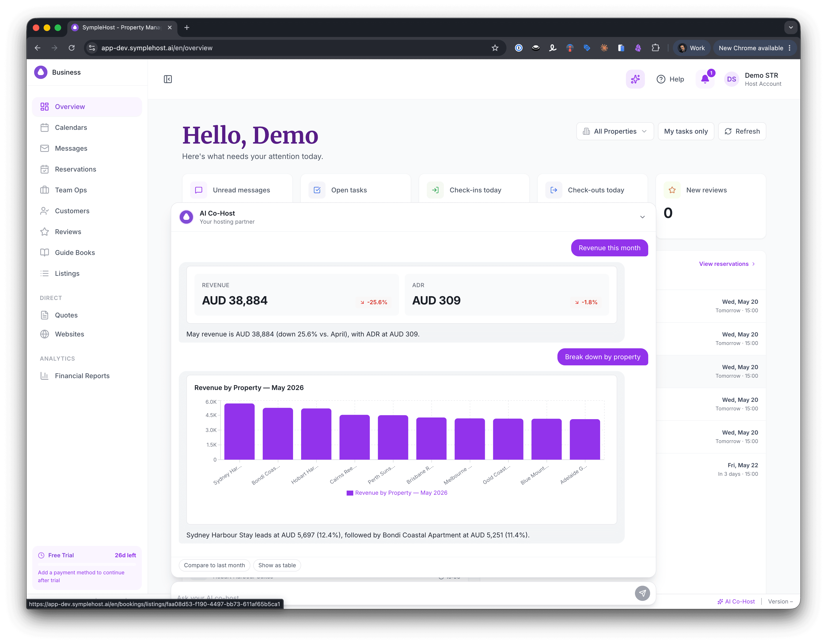
Task: Close the SympleHost browser tab
Action: click(x=170, y=28)
